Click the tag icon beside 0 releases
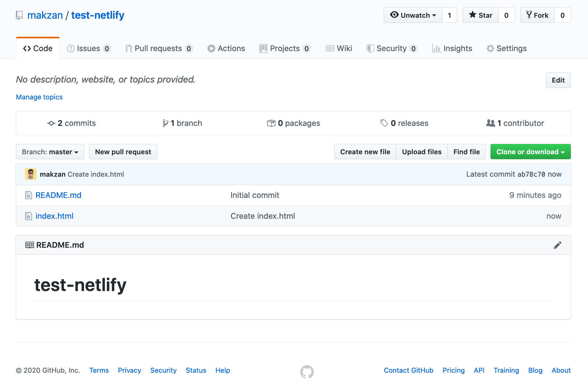The height and width of the screenshot is (392, 588). (384, 123)
